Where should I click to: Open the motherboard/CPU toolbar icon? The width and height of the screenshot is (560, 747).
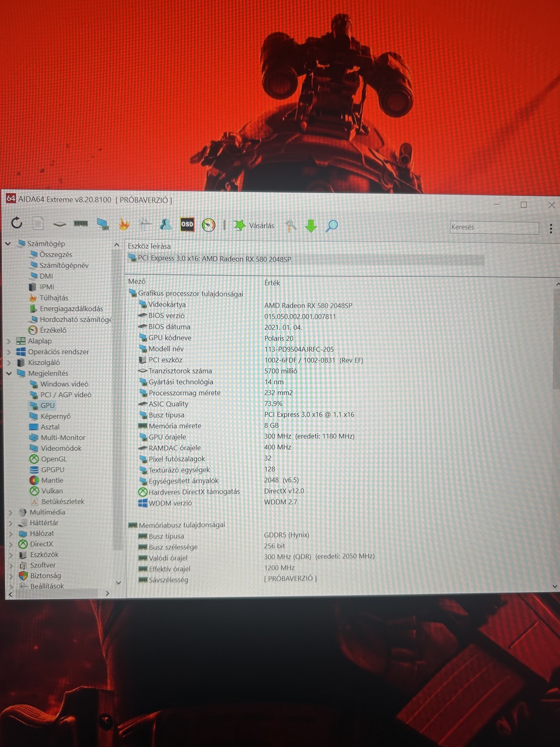point(59,223)
